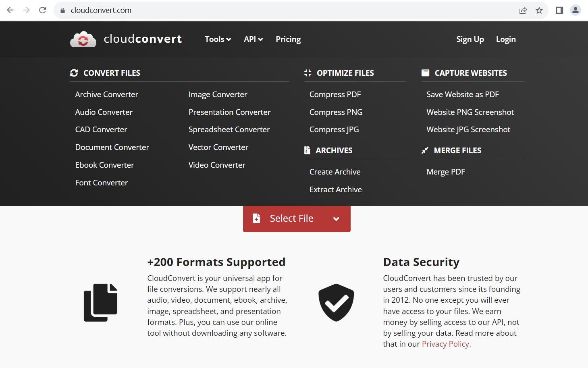Click the Select File upload button
The image size is (588, 368).
[291, 218]
